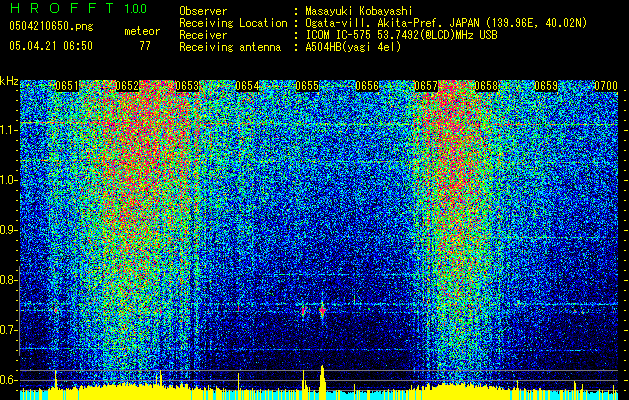Image resolution: width=629 pixels, height=400 pixels.
Task: Click the 0651 time marker
Action: [x=67, y=86]
